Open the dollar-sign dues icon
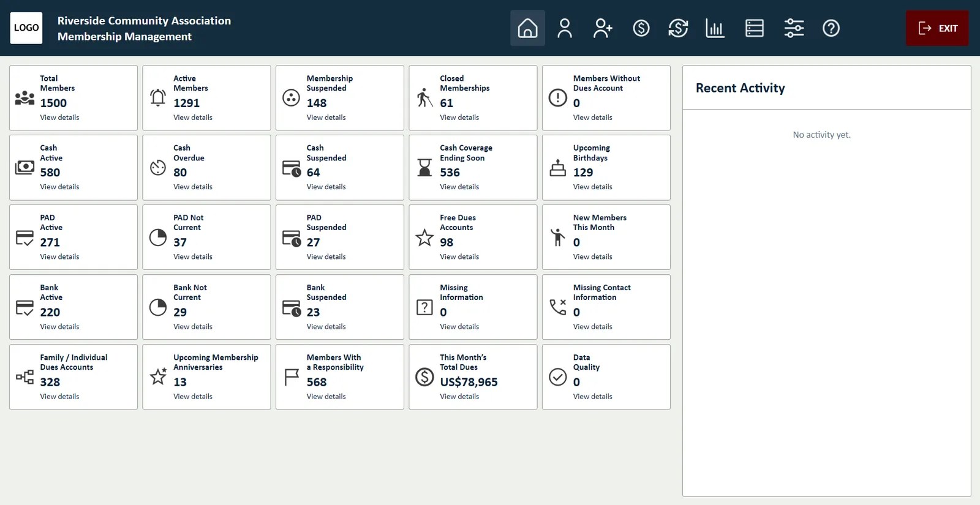This screenshot has height=505, width=980. (641, 28)
